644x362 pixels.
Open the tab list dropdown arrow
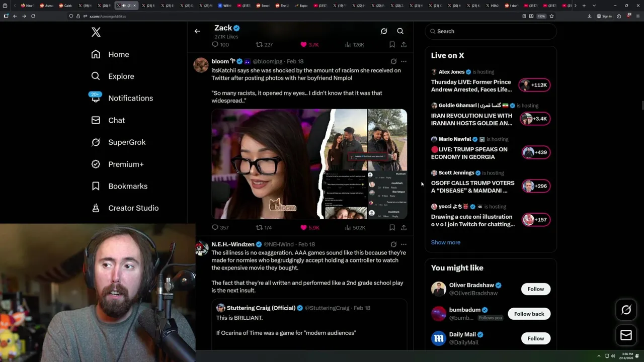(x=594, y=6)
